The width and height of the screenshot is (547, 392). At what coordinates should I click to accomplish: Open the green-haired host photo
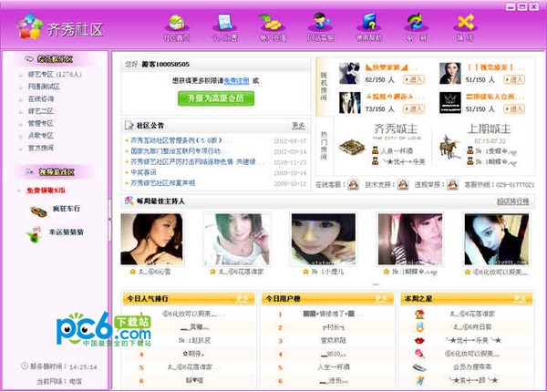[237, 239]
